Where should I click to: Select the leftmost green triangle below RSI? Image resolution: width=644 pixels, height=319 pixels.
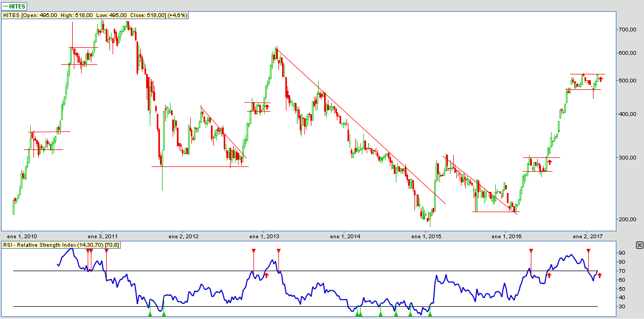[150, 315]
